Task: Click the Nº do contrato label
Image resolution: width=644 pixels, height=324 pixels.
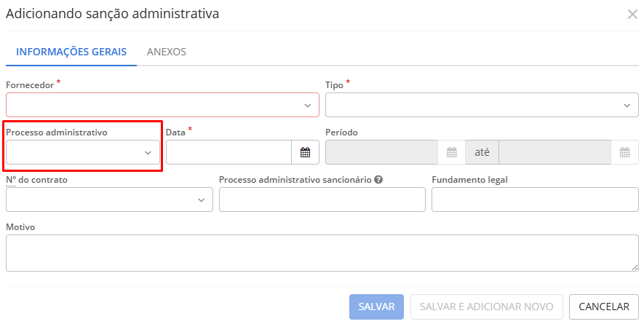Action: pyautogui.click(x=36, y=180)
